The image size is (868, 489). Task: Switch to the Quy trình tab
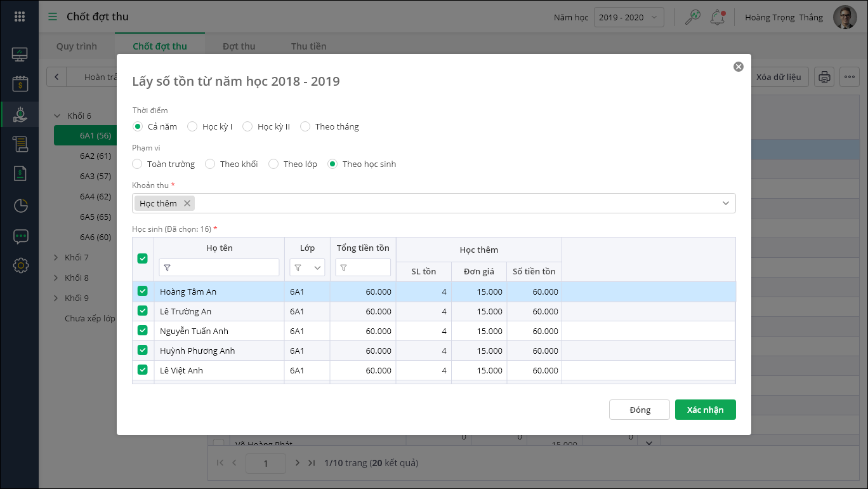77,46
